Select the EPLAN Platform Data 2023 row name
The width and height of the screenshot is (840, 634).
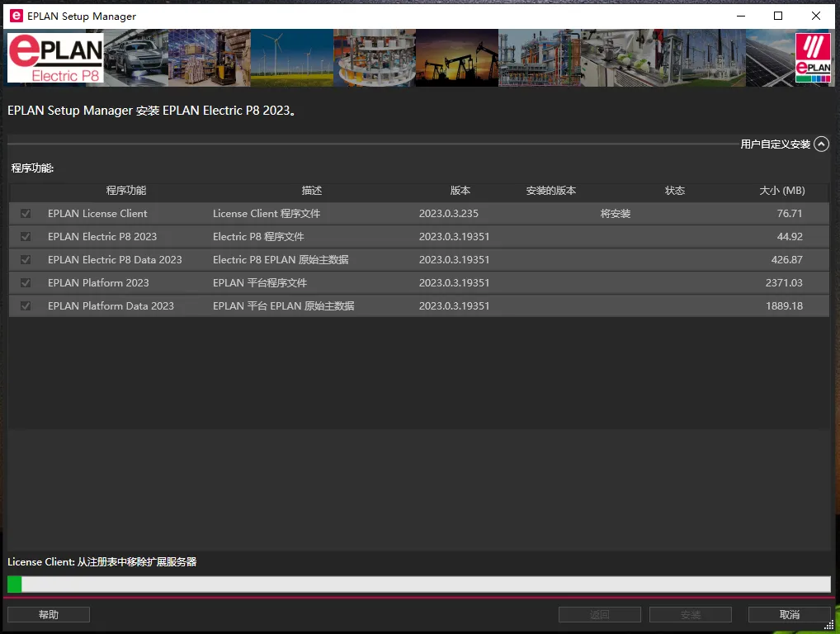tap(111, 305)
